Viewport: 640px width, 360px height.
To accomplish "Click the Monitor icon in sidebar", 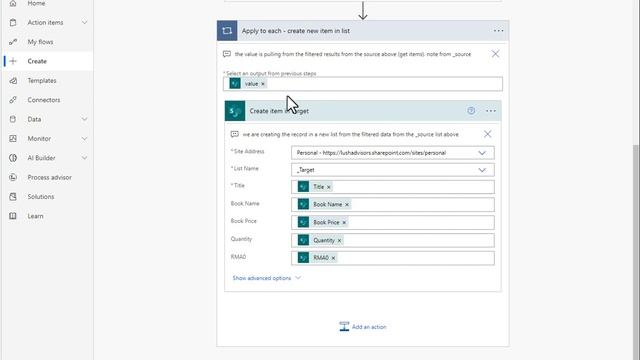I will (x=13, y=138).
